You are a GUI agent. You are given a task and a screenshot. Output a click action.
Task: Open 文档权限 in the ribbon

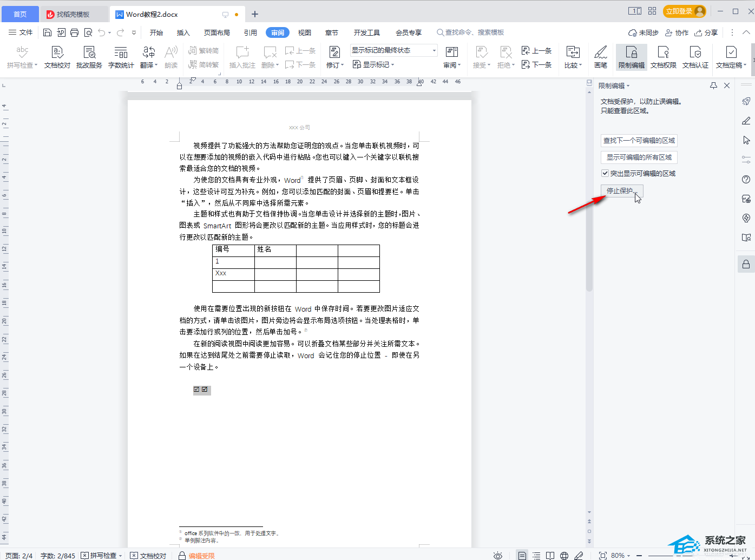click(x=664, y=57)
